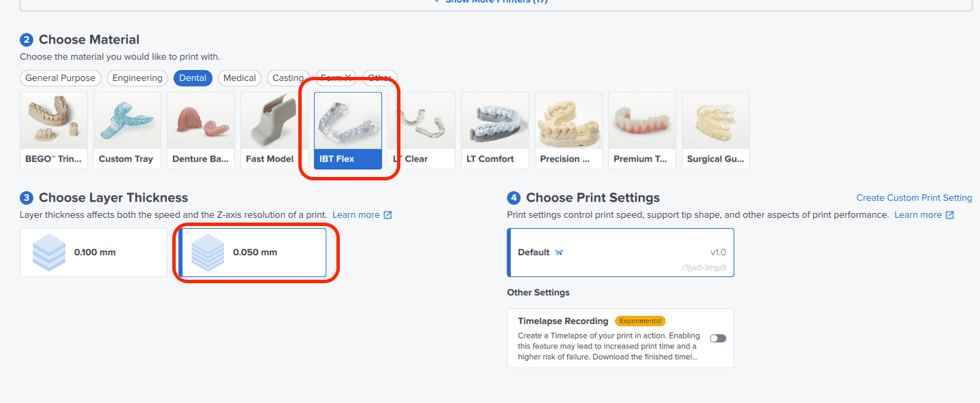Select the LT Clear material
The width and height of the screenshot is (980, 403).
pos(422,129)
